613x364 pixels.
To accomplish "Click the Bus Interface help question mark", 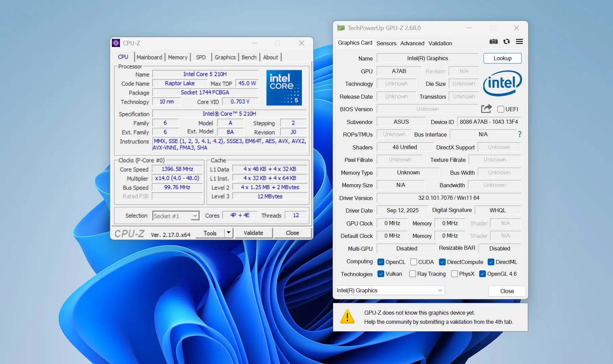I will tap(519, 134).
